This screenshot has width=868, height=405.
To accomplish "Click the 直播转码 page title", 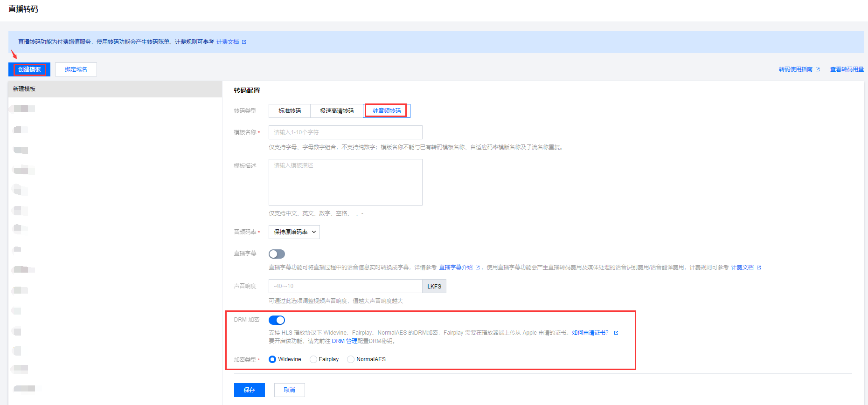I will click(23, 9).
